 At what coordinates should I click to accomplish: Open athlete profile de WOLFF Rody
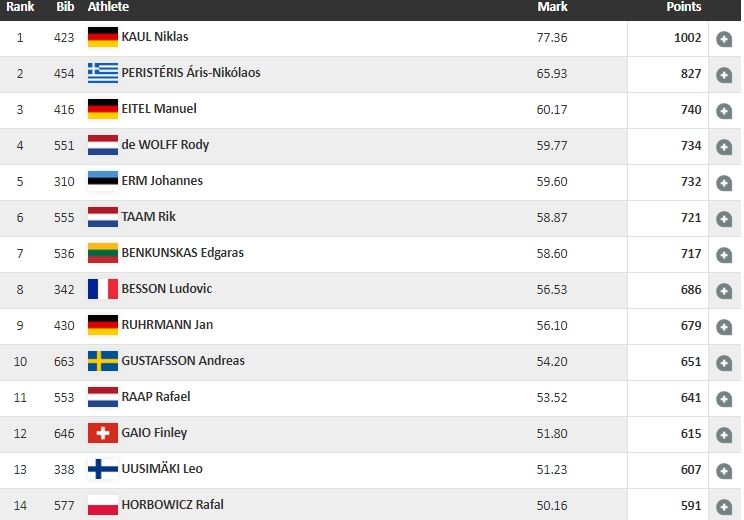tap(164, 145)
